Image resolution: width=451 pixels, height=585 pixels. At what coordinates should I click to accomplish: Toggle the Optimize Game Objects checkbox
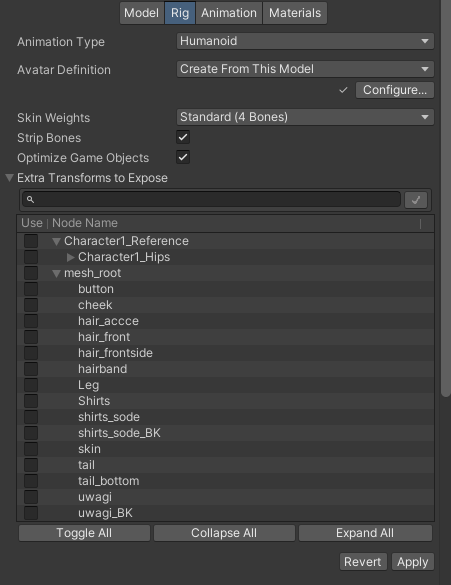[183, 157]
